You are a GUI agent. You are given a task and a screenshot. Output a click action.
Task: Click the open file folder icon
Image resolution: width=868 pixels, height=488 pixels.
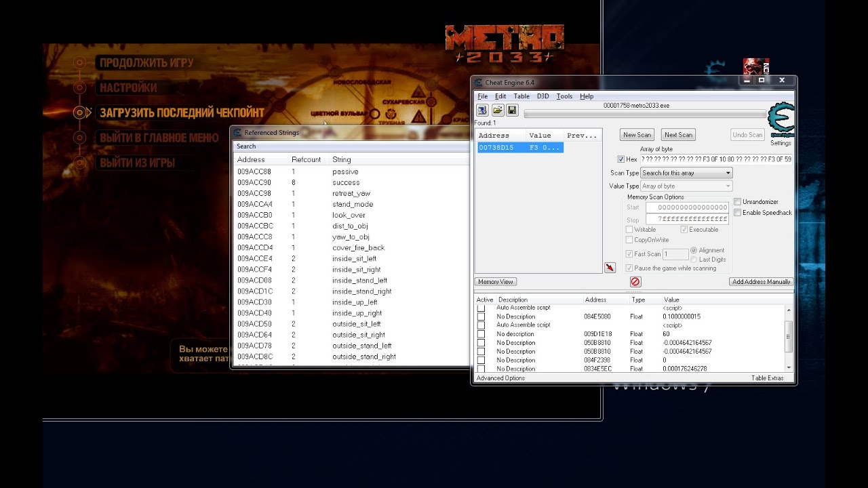pos(497,110)
